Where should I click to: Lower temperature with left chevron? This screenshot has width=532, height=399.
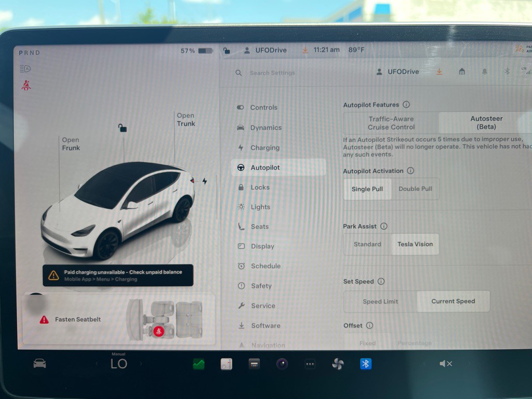[x=97, y=364]
